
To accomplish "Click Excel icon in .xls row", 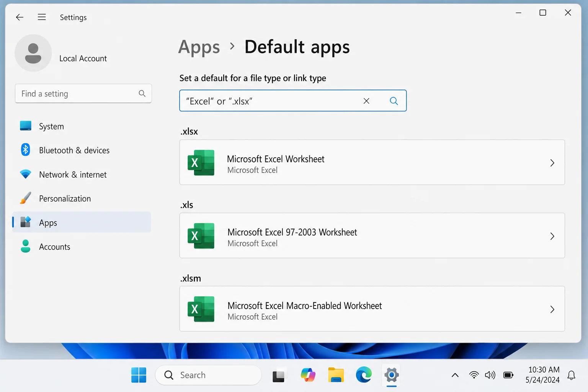I will (201, 236).
